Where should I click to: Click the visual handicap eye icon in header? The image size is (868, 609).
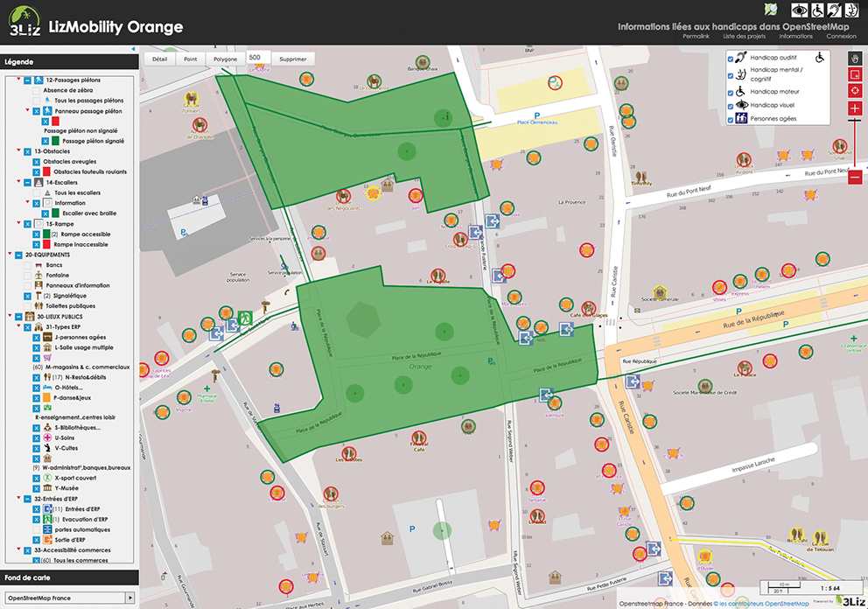click(x=799, y=10)
